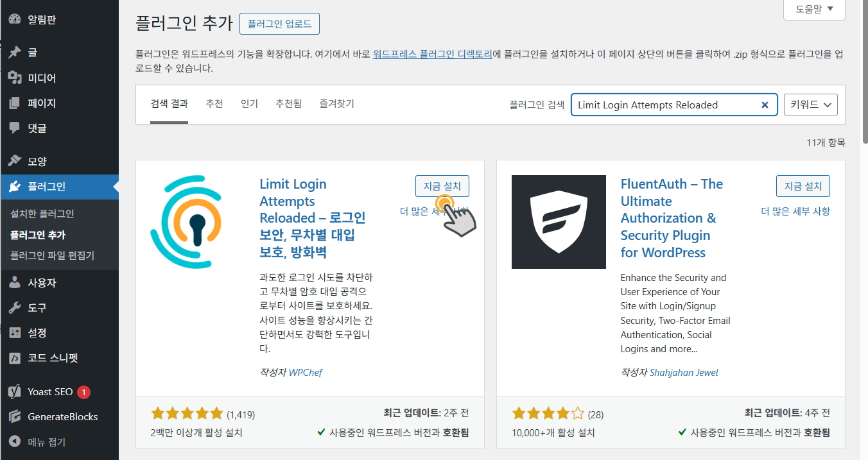
Task: Open the 워드프레스 플러그인 디렉토리 link
Action: [432, 55]
